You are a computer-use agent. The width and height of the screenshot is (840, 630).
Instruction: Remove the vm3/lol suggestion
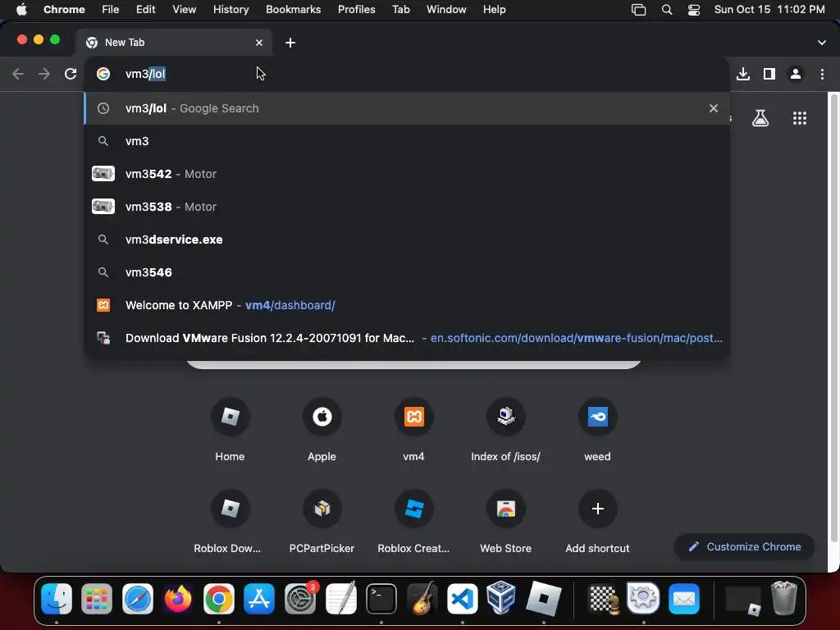coord(714,108)
